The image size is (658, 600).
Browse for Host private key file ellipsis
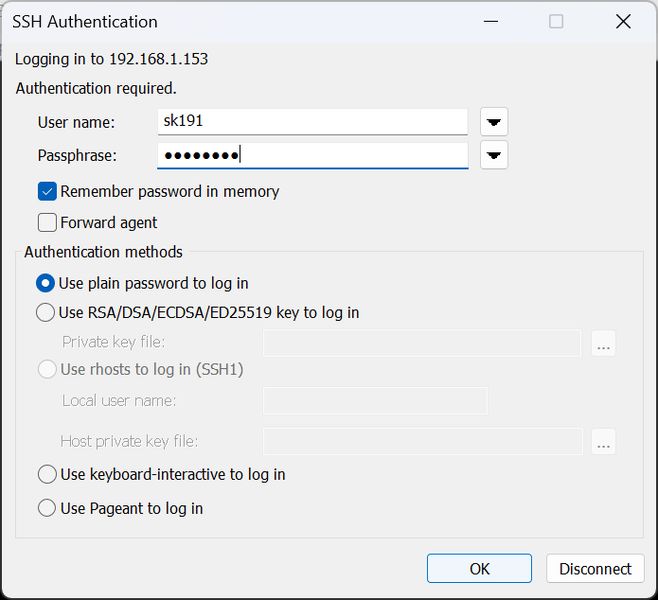pos(603,441)
